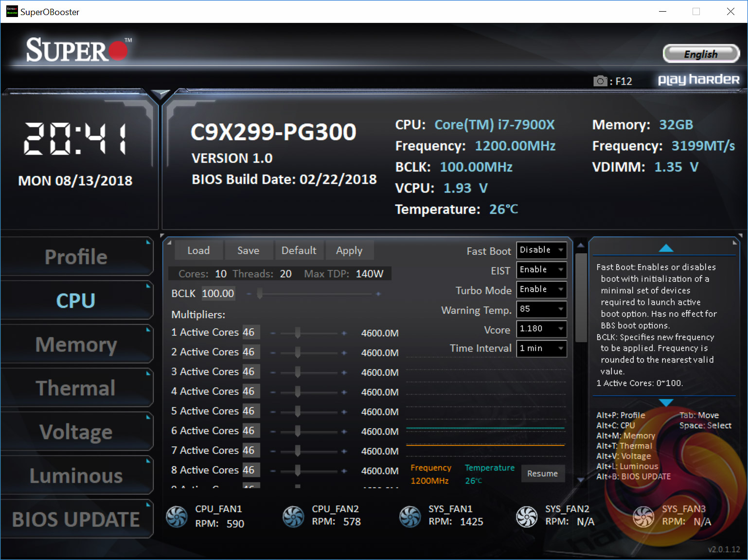This screenshot has width=748, height=560.
Task: Click the camera screenshot icon beside F12
Action: click(x=600, y=81)
